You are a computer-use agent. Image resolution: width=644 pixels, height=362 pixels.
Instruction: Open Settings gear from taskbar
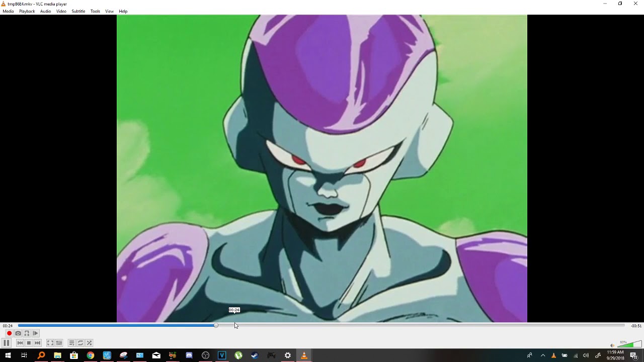287,355
